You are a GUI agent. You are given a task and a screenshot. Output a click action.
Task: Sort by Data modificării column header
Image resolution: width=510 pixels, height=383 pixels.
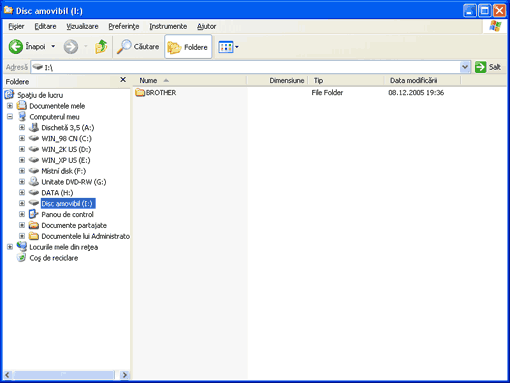(422, 80)
